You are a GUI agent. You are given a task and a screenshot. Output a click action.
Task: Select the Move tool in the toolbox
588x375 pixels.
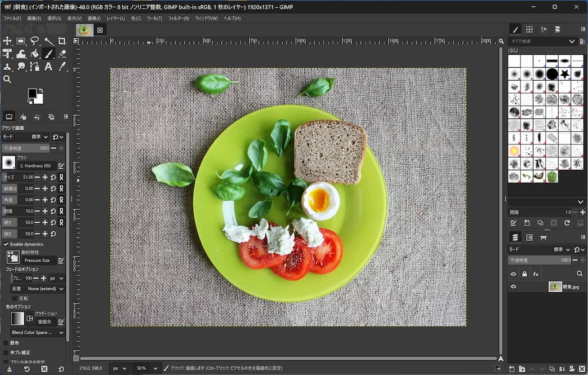7,41
